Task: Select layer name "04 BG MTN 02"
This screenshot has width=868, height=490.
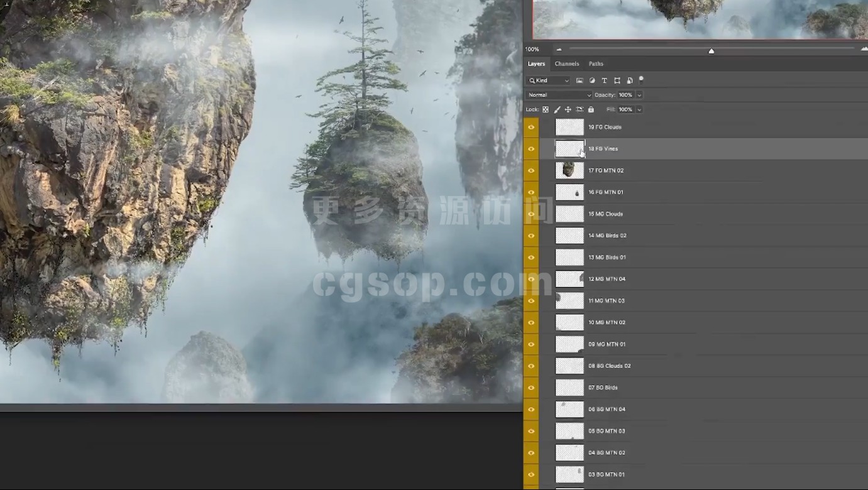Action: [607, 453]
